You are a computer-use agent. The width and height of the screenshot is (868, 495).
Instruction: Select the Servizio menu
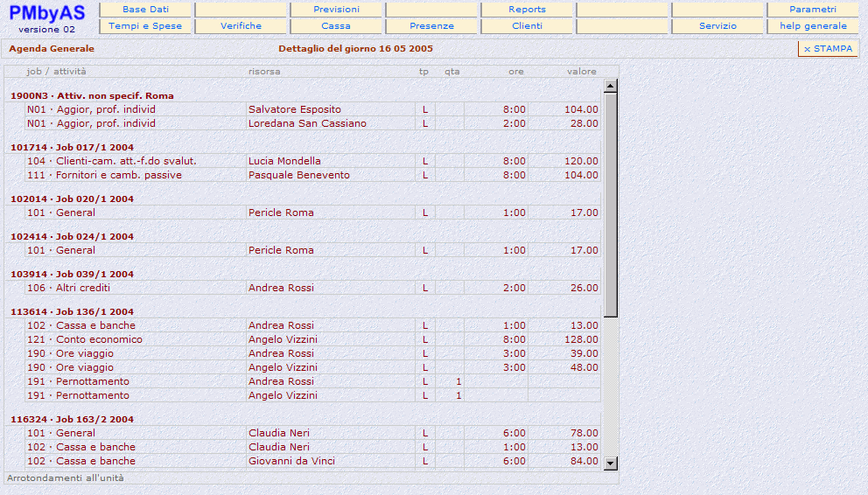[717, 26]
